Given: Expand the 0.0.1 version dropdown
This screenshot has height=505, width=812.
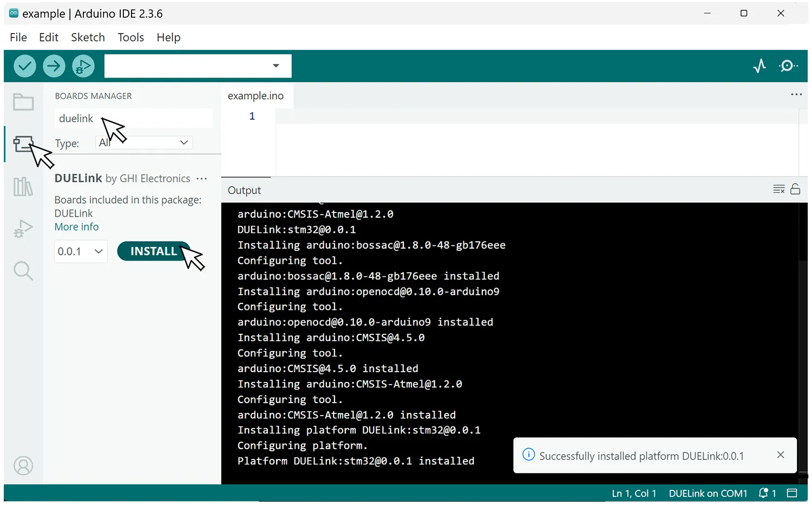Looking at the screenshot, I should pyautogui.click(x=81, y=251).
